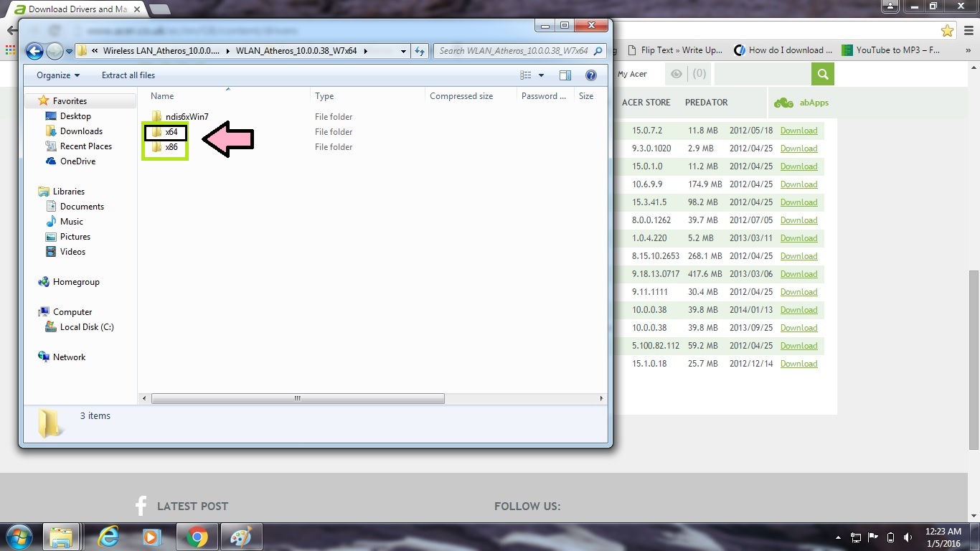The image size is (980, 551).
Task: Open the How do I download bookmark
Action: [783, 50]
